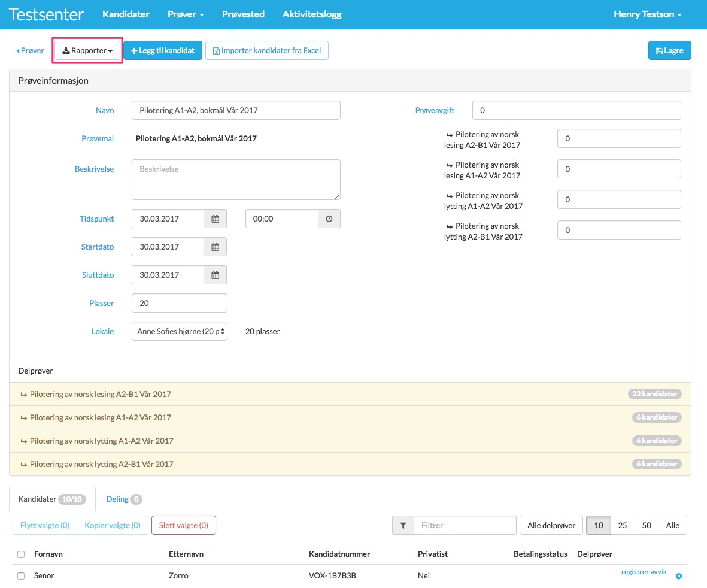The image size is (707, 588).
Task: Sort by Fornavn column header
Action: [x=48, y=554]
